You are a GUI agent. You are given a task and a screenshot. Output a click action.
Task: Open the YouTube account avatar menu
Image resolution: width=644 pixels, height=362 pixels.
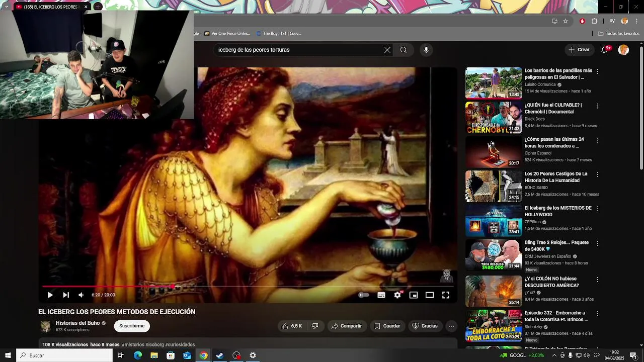[x=623, y=50]
